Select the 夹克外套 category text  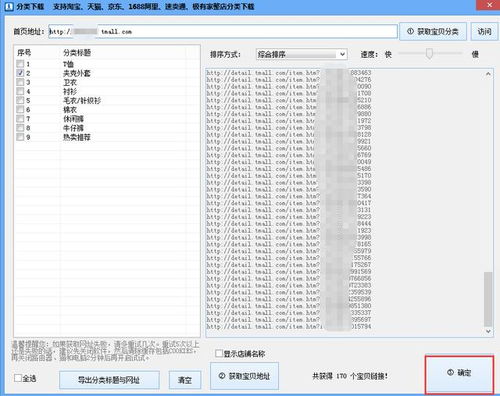click(77, 73)
